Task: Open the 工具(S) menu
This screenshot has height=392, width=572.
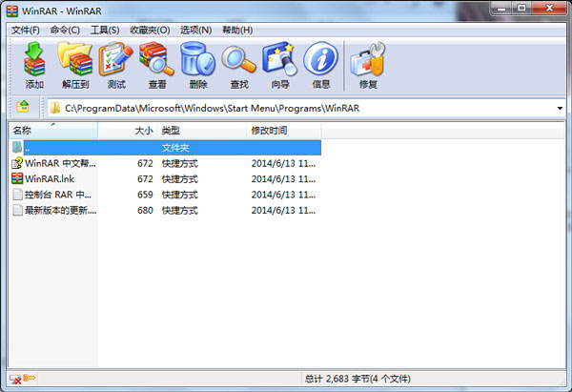Action: (x=105, y=30)
